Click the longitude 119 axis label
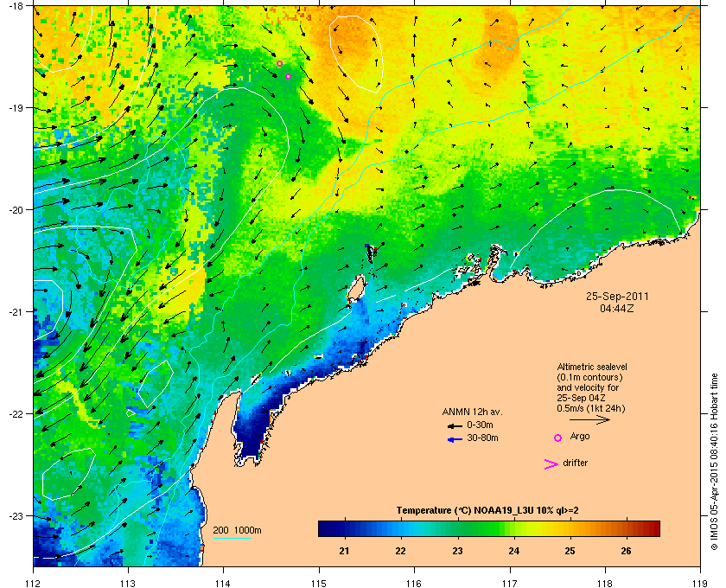The width and height of the screenshot is (726, 588). 700,583
